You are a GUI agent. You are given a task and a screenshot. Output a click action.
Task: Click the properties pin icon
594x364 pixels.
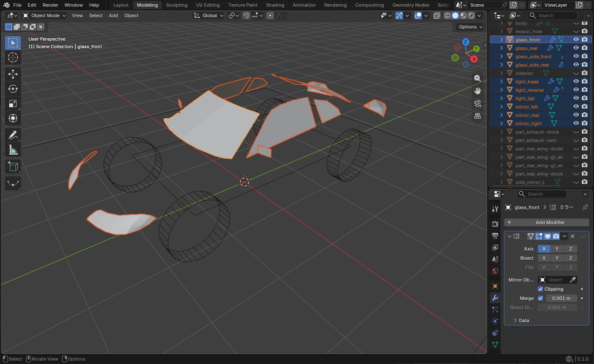pyautogui.click(x=585, y=207)
